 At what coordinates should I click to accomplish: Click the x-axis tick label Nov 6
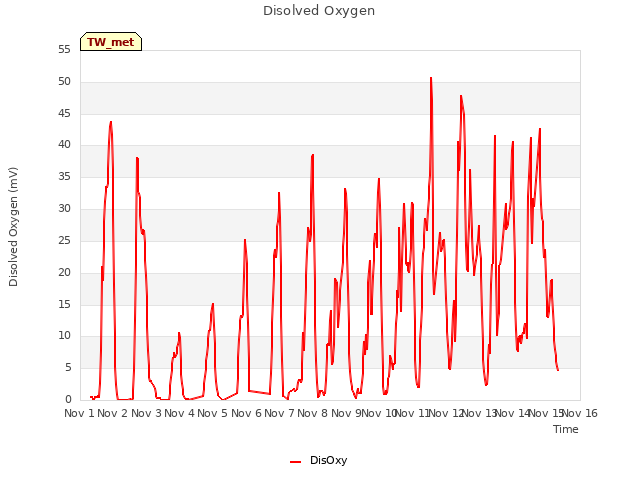coord(246,413)
